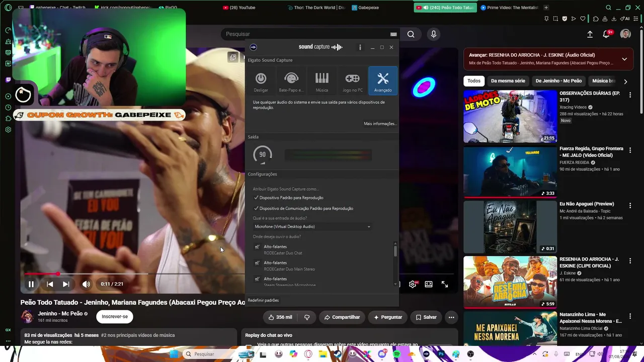Open the video player settings gear
The width and height of the screenshot is (644, 362).
tap(413, 284)
